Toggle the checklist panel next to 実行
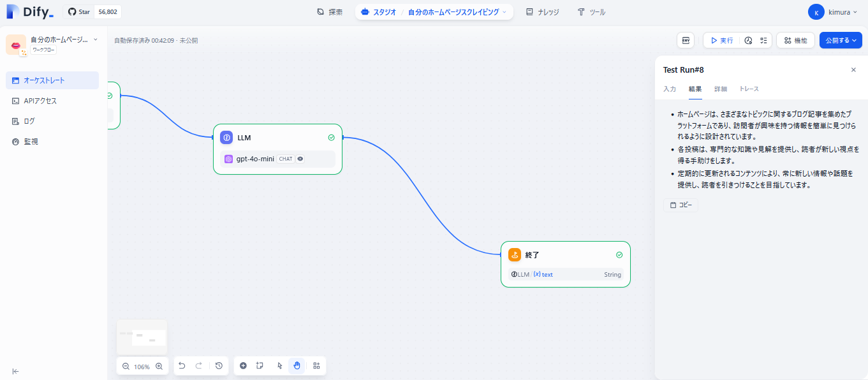 [x=763, y=40]
